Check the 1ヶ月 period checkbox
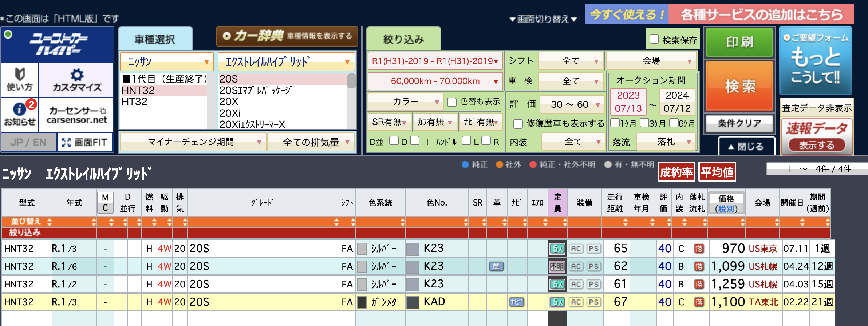 pyautogui.click(x=615, y=123)
